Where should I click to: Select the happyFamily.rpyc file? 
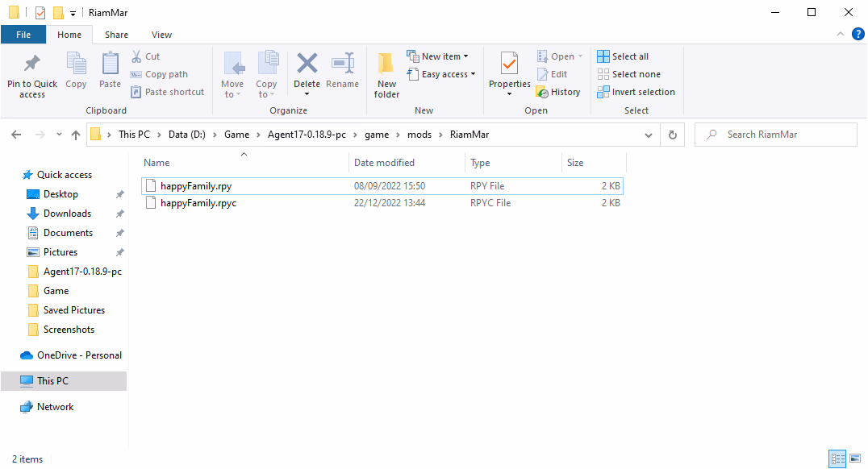coord(382,203)
